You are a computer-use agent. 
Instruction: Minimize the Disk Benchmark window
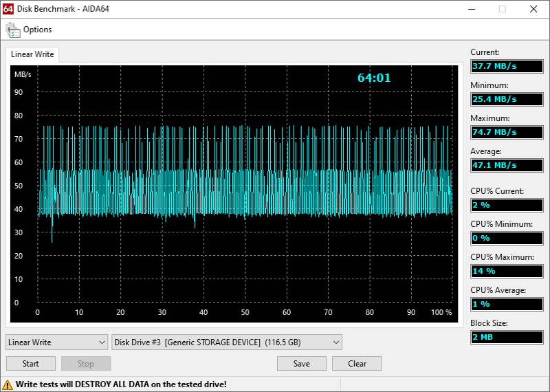pyautogui.click(x=471, y=9)
